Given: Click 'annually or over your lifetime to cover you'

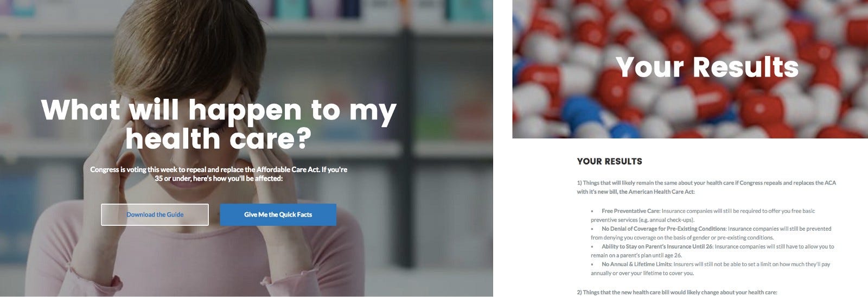Looking at the screenshot, I should 642,273.
